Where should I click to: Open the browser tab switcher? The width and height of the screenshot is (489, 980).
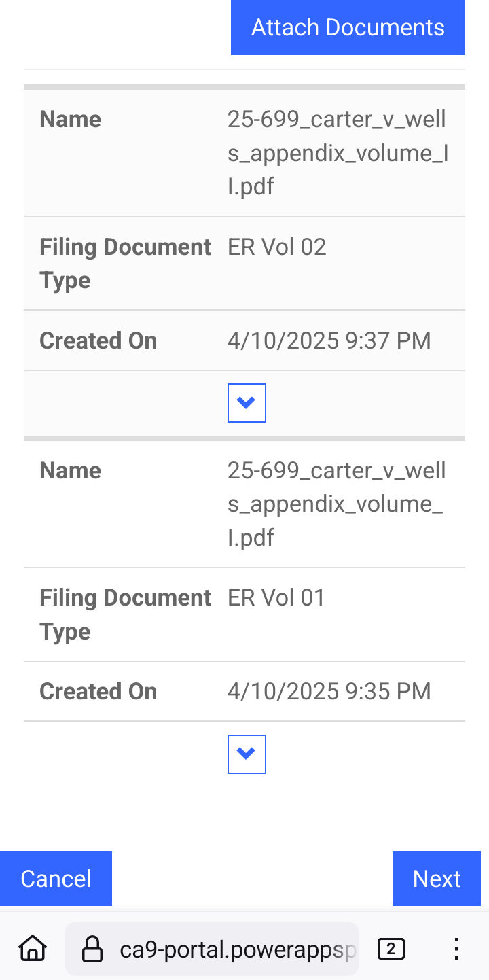[x=391, y=949]
